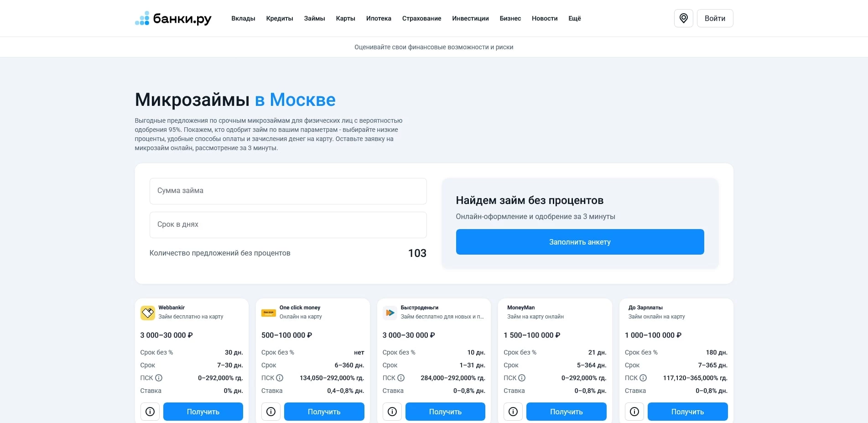Show ПСК tooltip on Webbankir card

(159, 378)
